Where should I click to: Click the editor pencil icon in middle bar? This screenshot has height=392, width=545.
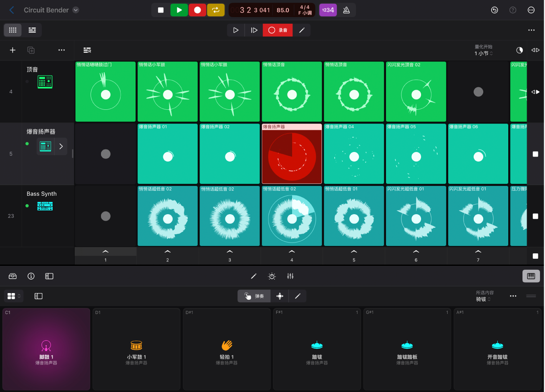click(254, 276)
